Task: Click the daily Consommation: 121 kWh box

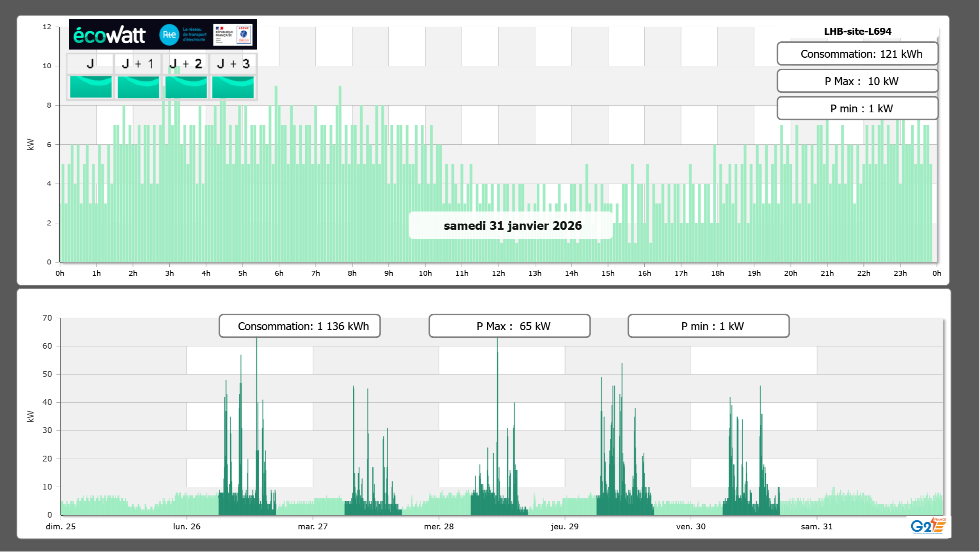Action: [x=857, y=54]
